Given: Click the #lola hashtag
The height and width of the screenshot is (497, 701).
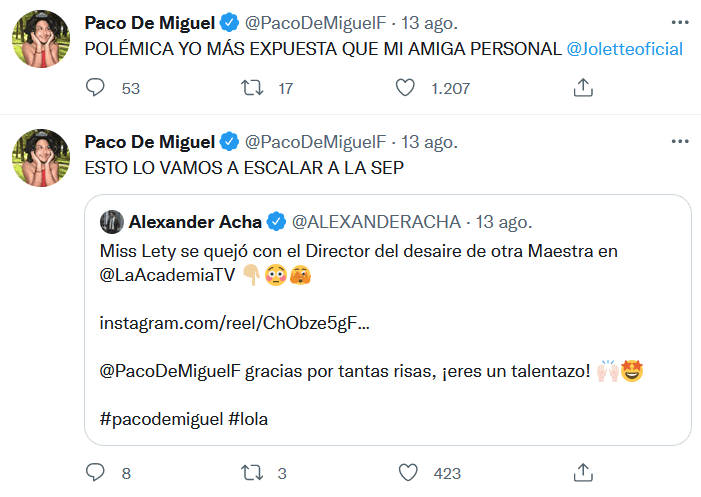Looking at the screenshot, I should [248, 420].
